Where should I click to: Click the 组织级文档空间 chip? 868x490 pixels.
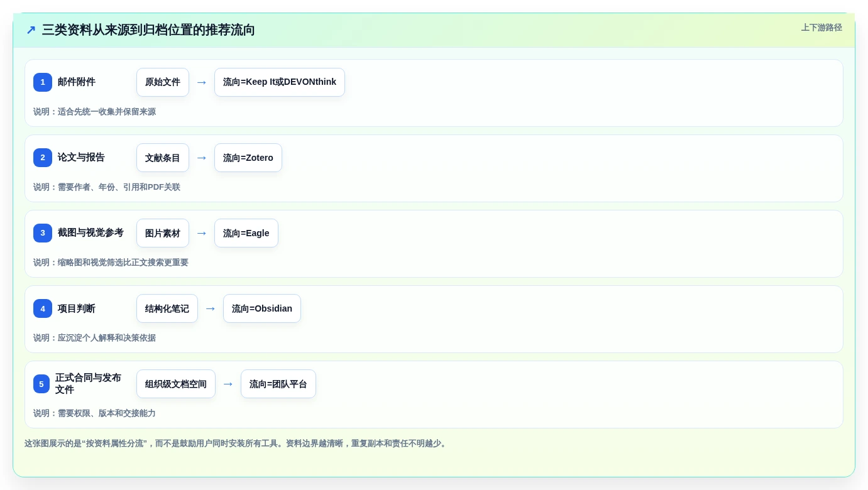[x=176, y=384]
